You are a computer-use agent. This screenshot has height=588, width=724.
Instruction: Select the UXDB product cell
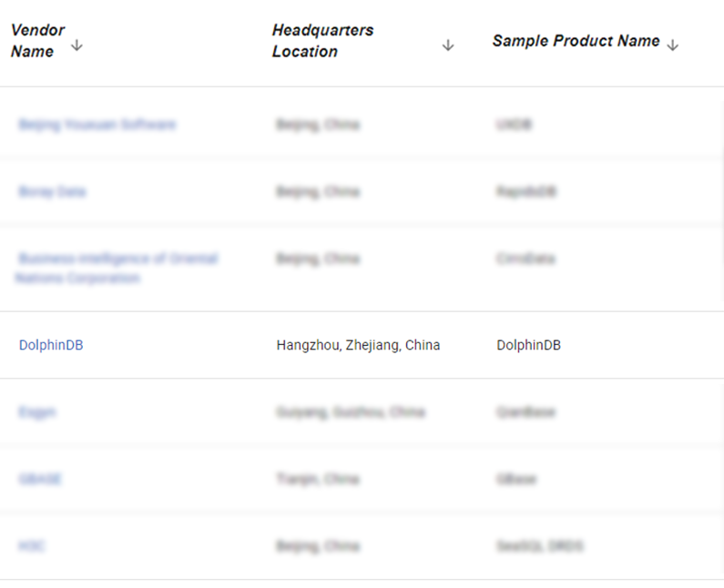[x=514, y=124]
